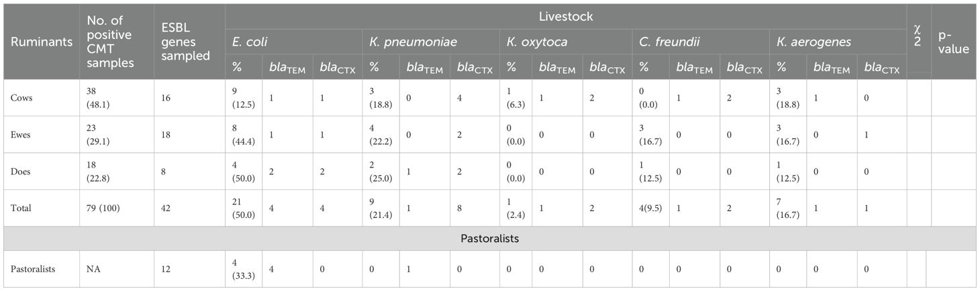Click the gray Pastoralists section band
The width and height of the screenshot is (980, 291).
(489, 238)
